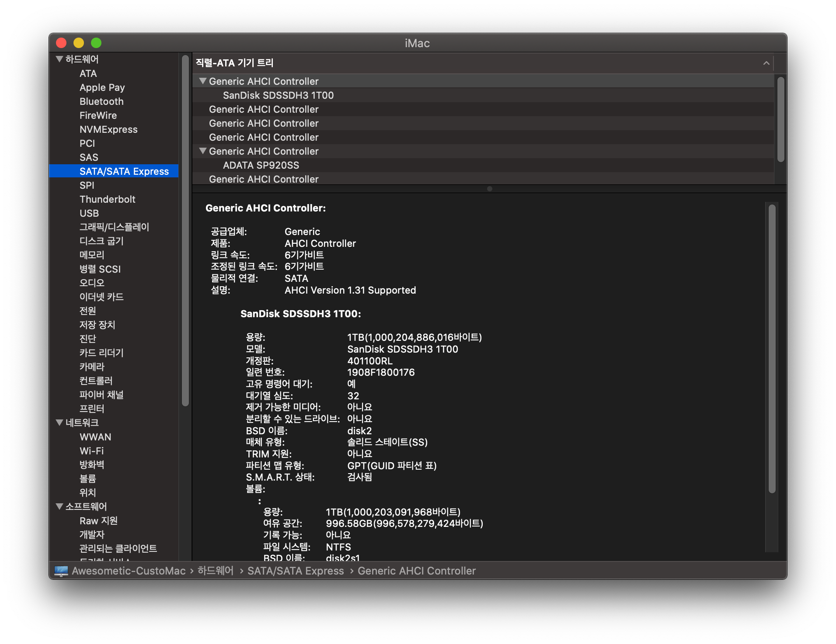
Task: Open Wi-Fi under 네트워크
Action: [x=92, y=451]
